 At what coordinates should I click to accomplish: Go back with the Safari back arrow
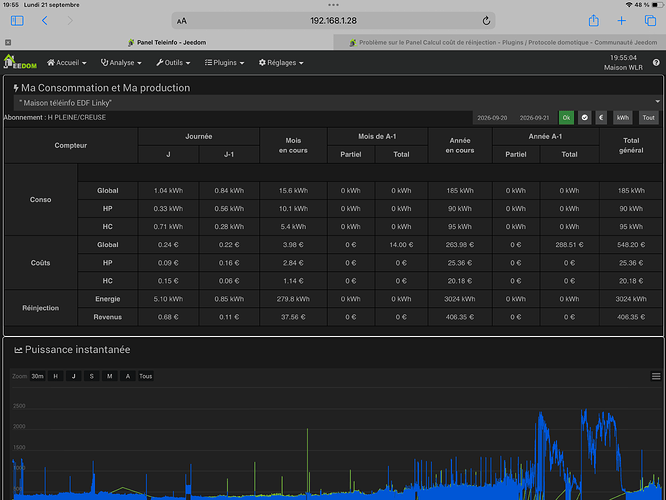point(45,20)
